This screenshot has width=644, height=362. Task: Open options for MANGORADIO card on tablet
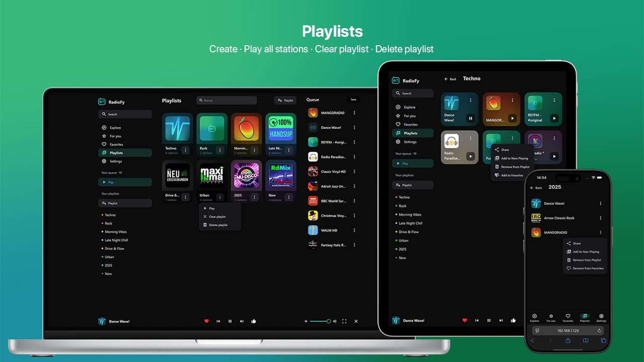click(x=513, y=101)
